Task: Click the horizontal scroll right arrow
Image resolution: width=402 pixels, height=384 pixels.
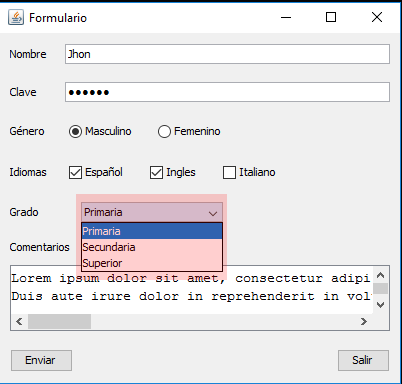Action: pyautogui.click(x=364, y=321)
